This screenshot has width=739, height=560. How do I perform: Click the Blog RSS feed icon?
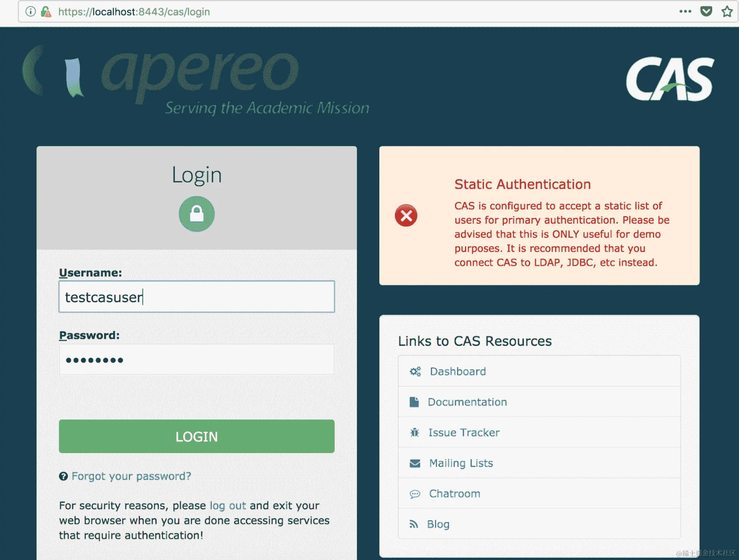[x=413, y=524]
